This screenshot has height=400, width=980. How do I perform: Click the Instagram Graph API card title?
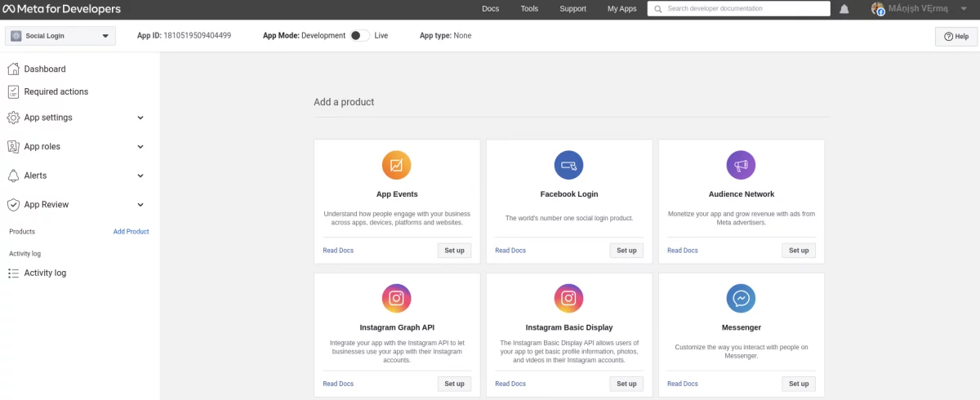(x=397, y=327)
